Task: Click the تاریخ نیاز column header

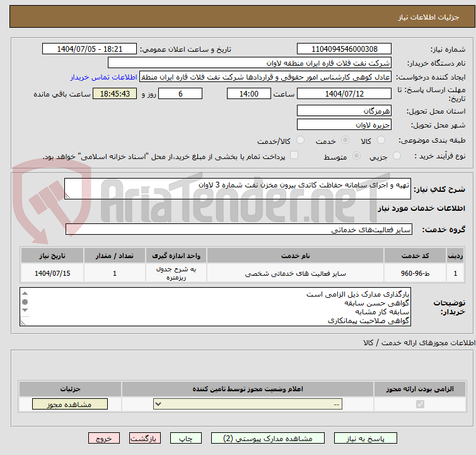Action: [x=52, y=256]
